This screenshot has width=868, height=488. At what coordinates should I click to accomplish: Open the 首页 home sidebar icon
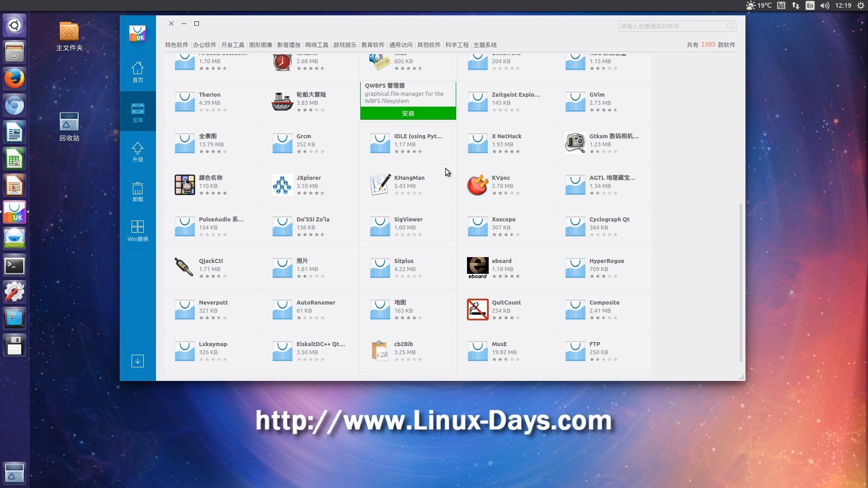pyautogui.click(x=137, y=71)
